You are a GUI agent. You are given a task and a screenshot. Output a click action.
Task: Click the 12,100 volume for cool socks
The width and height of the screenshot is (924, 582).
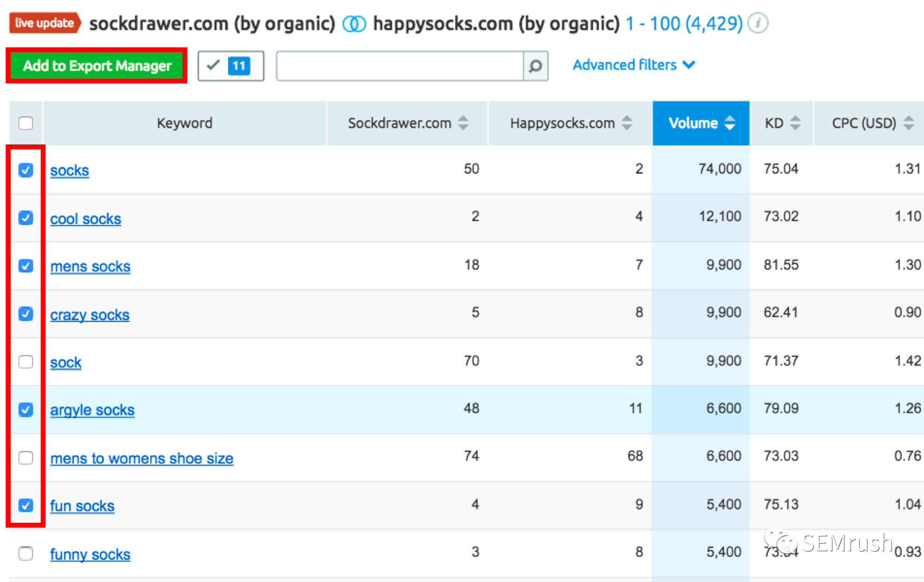(x=720, y=217)
